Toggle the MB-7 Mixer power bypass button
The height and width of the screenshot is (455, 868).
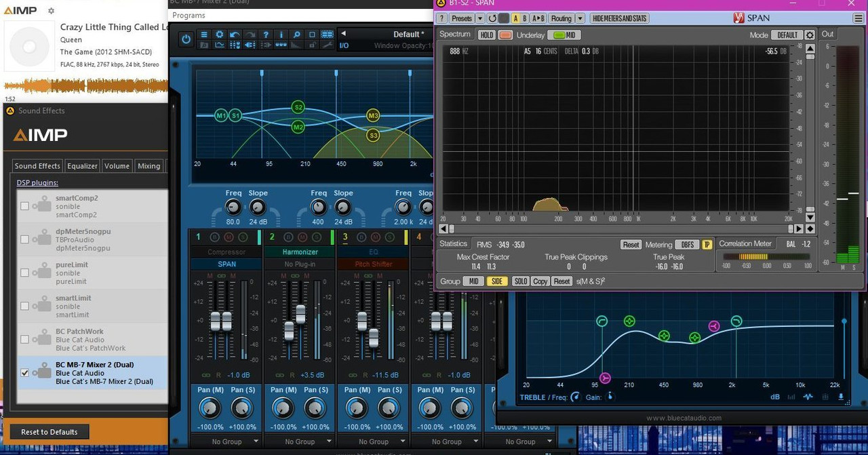186,39
